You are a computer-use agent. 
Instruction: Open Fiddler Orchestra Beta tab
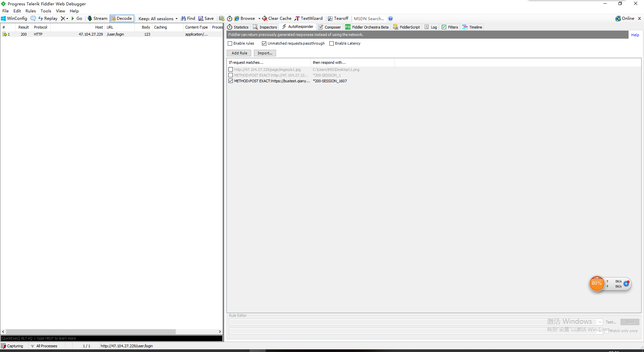(367, 27)
